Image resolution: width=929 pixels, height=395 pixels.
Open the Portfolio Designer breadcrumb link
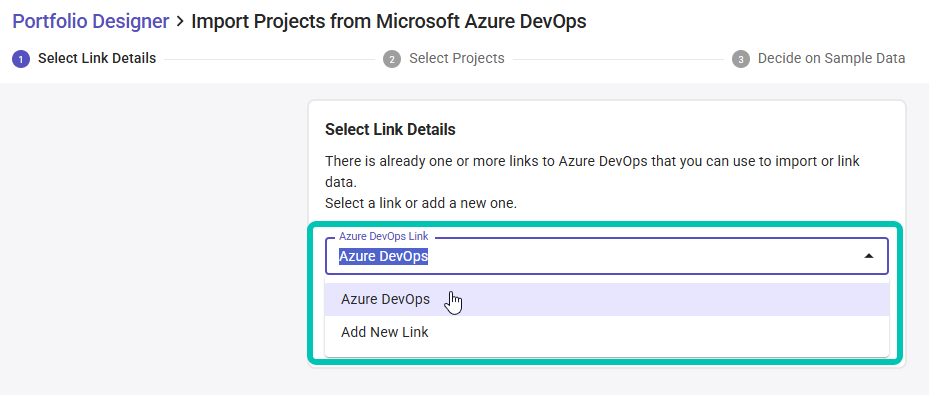[91, 22]
